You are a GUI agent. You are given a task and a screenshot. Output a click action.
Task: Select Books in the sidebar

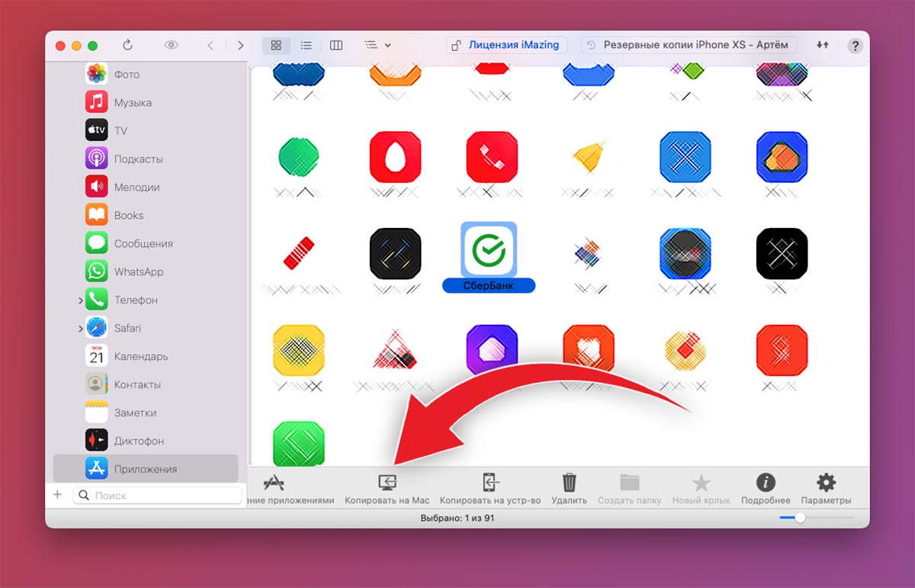pos(145,215)
